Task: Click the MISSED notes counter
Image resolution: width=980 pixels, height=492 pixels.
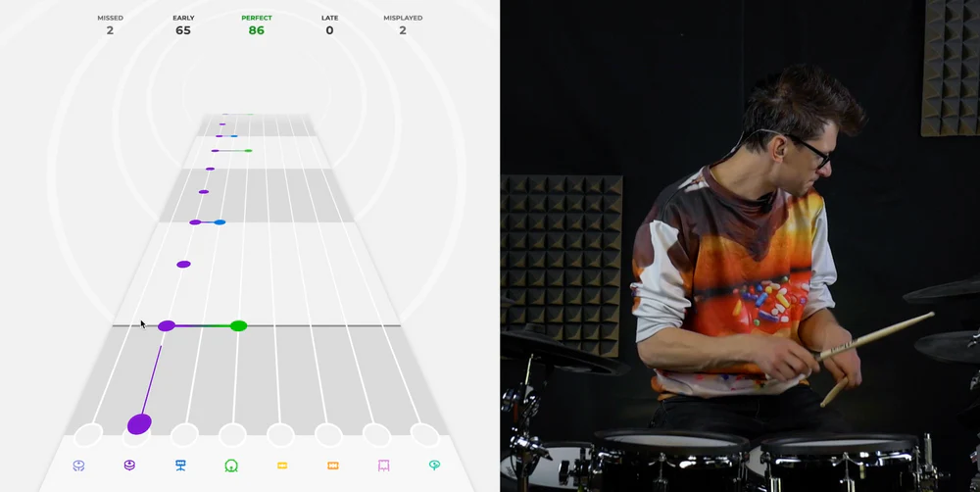Action: pyautogui.click(x=110, y=25)
